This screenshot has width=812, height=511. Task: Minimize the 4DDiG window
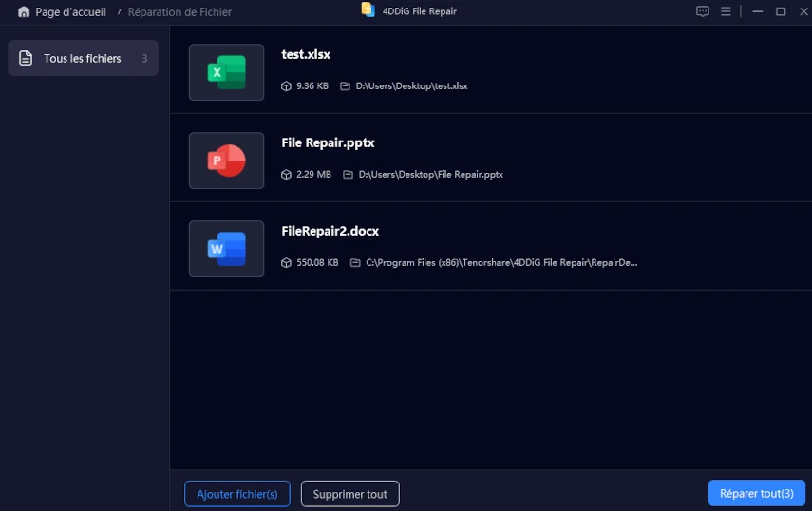coord(757,11)
